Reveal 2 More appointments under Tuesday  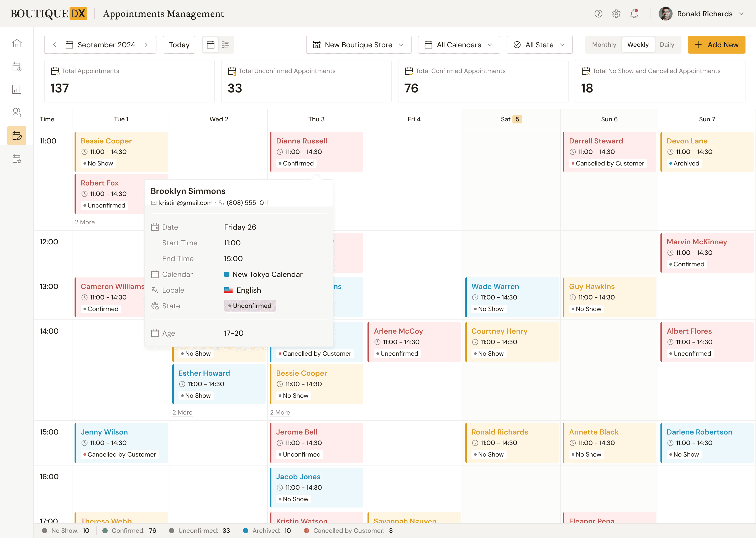pos(85,222)
